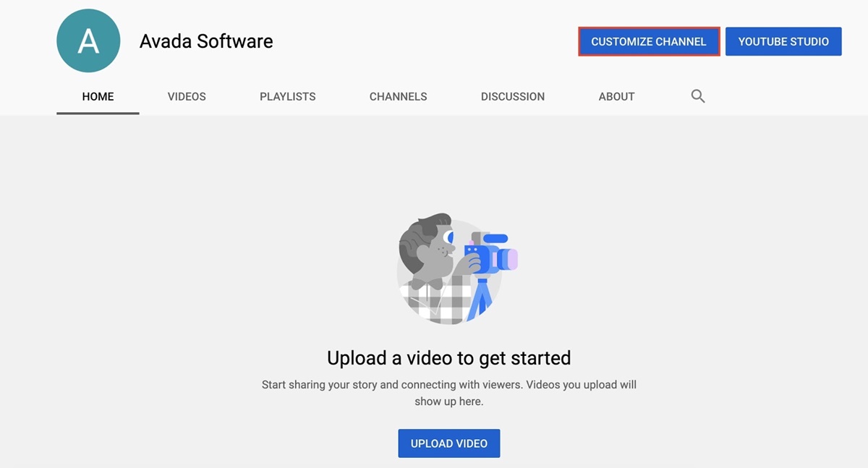Image resolution: width=868 pixels, height=468 pixels.
Task: Select the Channels tab
Action: coord(398,96)
